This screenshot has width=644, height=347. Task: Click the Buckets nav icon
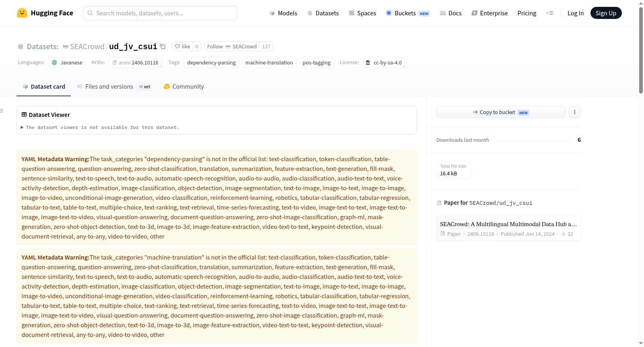[389, 13]
